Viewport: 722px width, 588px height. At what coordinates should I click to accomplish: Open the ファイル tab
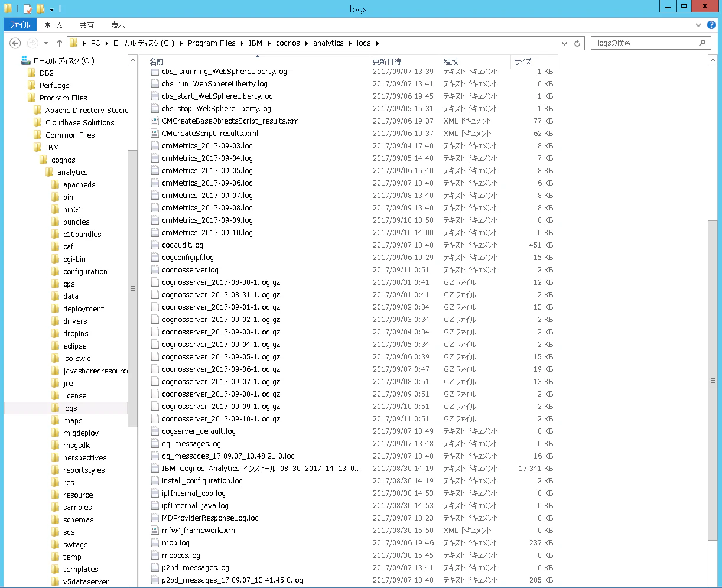pyautogui.click(x=20, y=25)
